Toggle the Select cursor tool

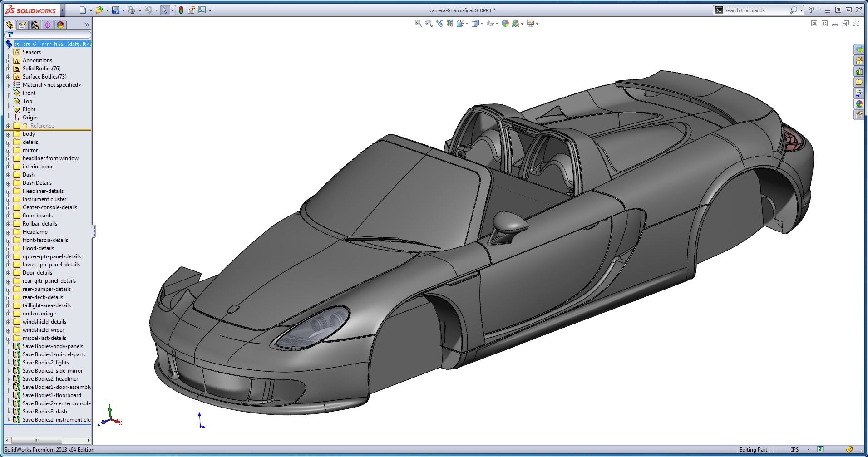164,10
